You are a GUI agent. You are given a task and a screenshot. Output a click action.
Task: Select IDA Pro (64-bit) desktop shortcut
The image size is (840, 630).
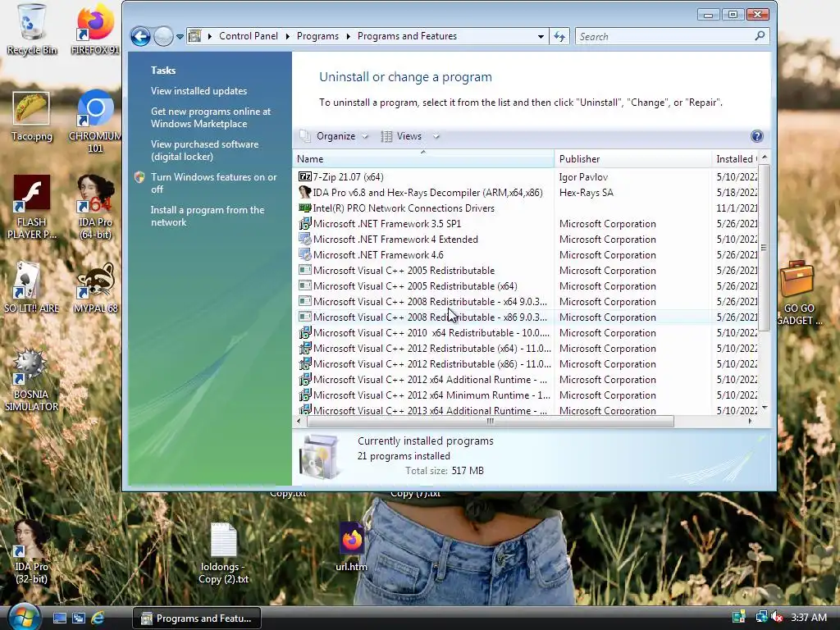pos(95,207)
